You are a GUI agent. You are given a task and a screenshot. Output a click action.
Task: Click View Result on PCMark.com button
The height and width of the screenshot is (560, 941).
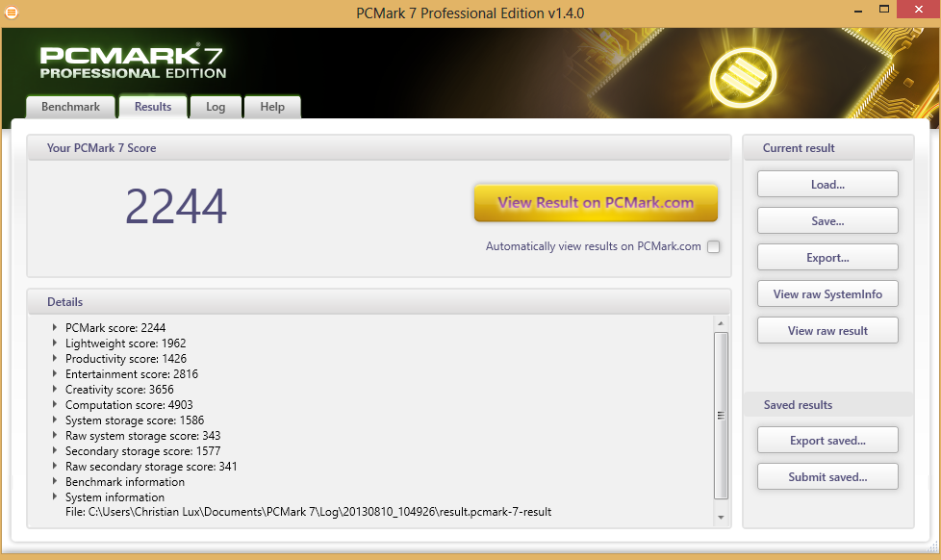pos(596,203)
